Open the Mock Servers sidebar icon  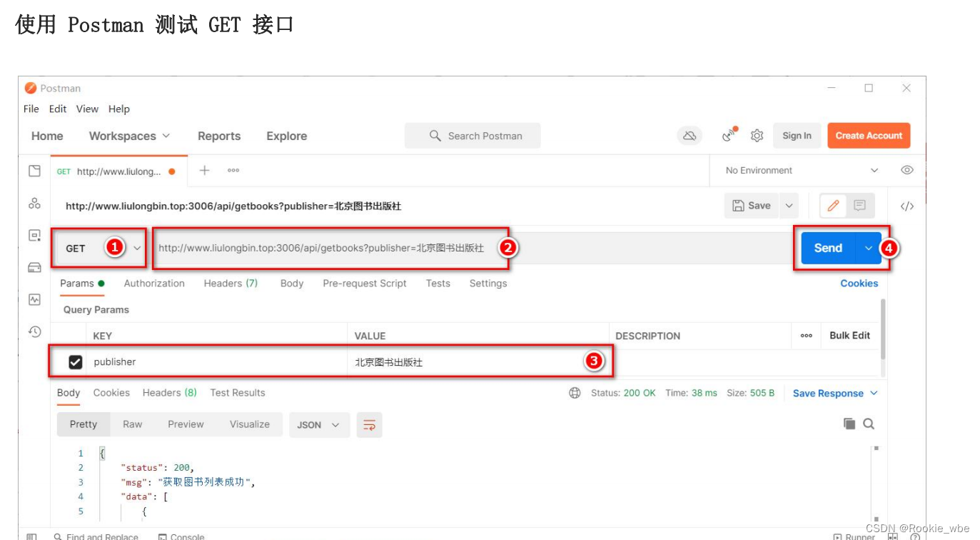point(34,268)
